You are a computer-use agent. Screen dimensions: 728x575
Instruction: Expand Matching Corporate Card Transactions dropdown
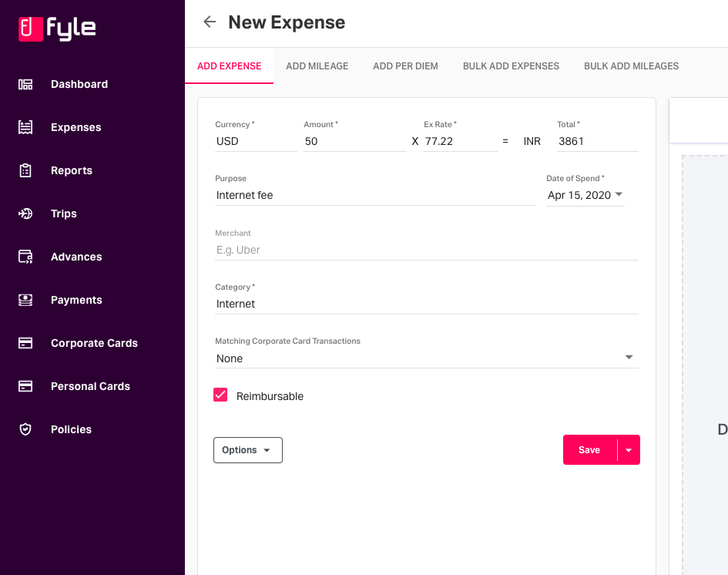(427, 358)
